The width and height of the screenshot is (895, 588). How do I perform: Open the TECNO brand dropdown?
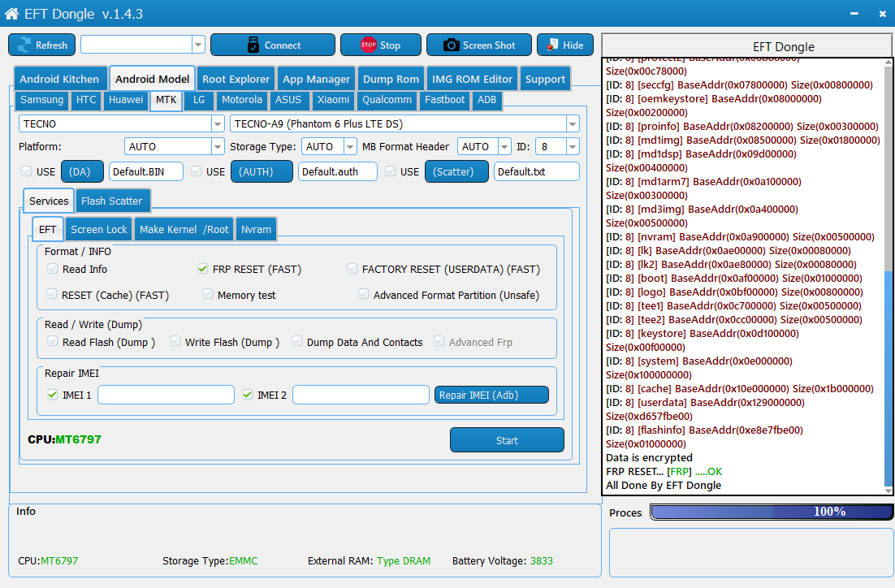[218, 124]
